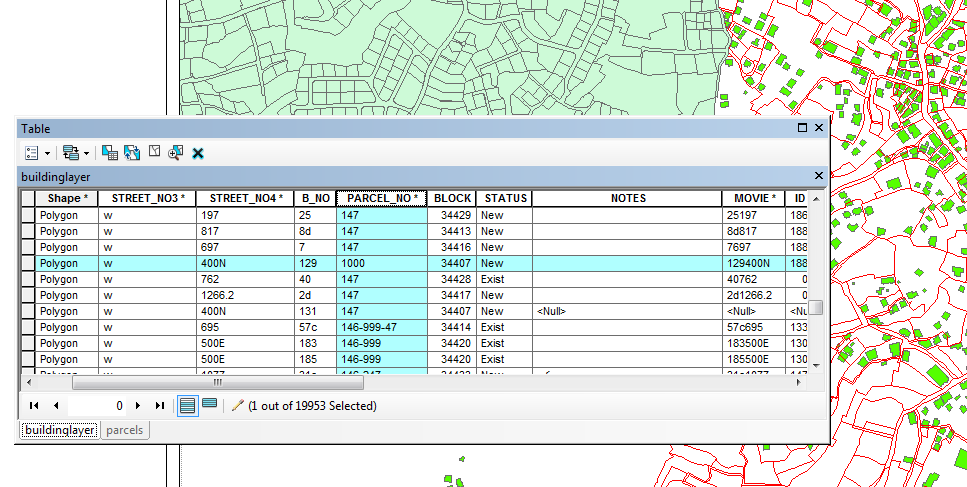This screenshot has width=967, height=487.
Task: Click the NOTES cell showing <Null>
Action: click(x=627, y=311)
